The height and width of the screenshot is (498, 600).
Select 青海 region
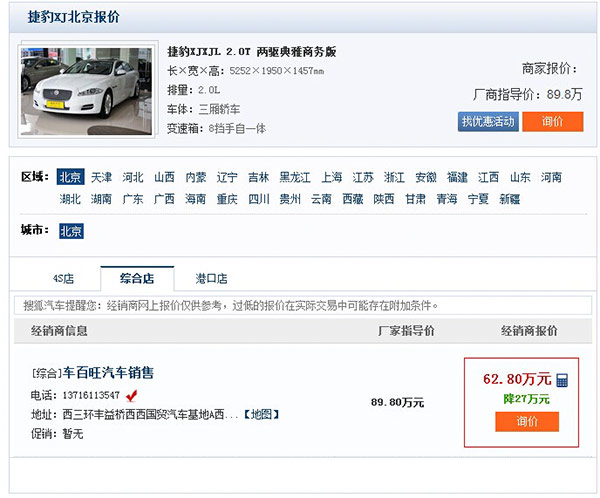pyautogui.click(x=447, y=199)
